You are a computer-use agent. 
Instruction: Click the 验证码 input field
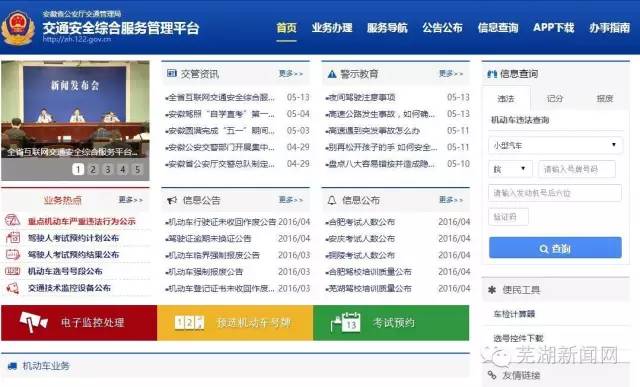[x=509, y=217]
